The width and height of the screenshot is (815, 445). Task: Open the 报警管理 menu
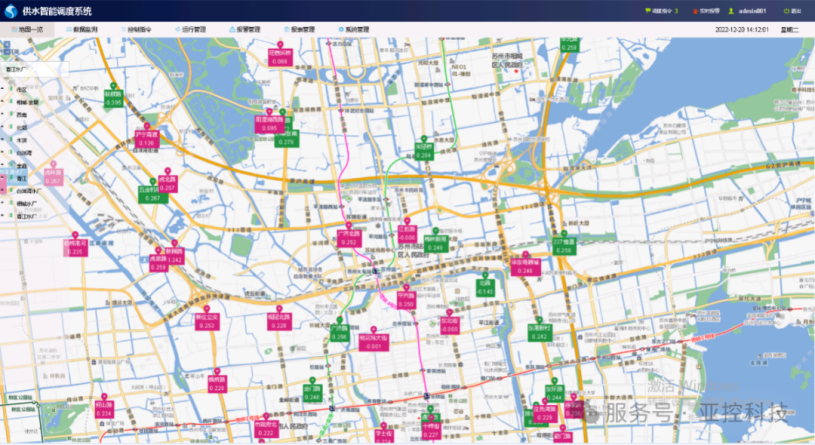[x=245, y=30]
